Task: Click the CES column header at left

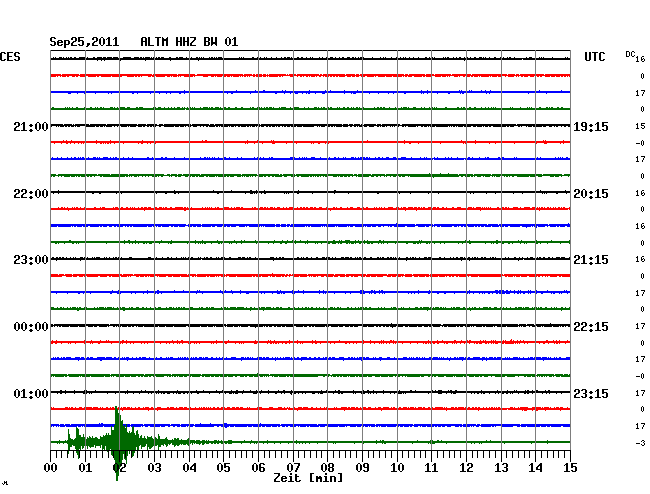Action: pos(10,57)
